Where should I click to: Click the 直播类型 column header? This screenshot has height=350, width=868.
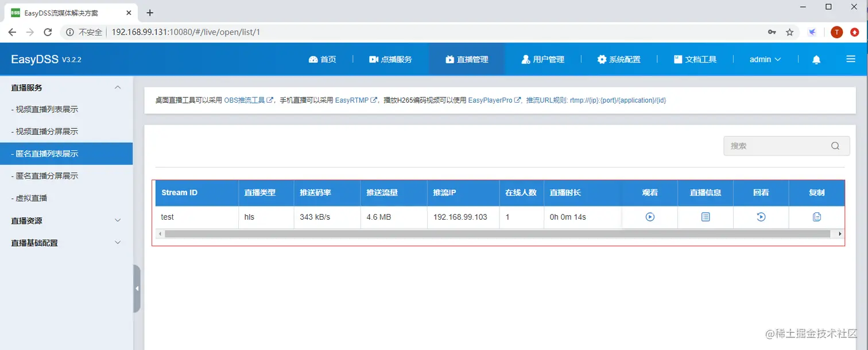(266, 193)
